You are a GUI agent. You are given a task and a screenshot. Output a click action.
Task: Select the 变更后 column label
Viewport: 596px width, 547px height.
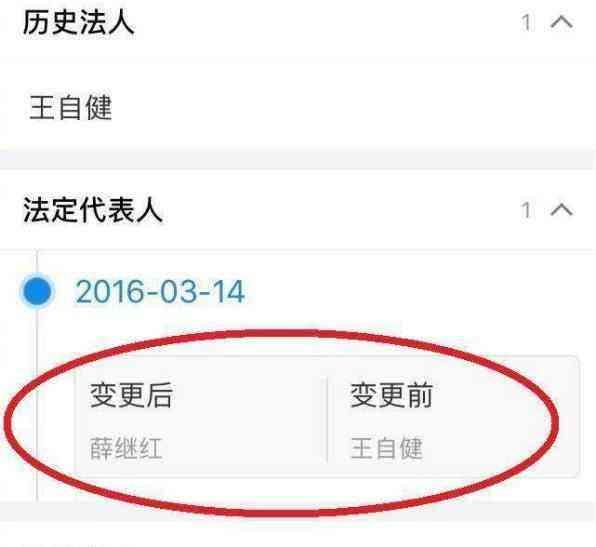tap(131, 395)
